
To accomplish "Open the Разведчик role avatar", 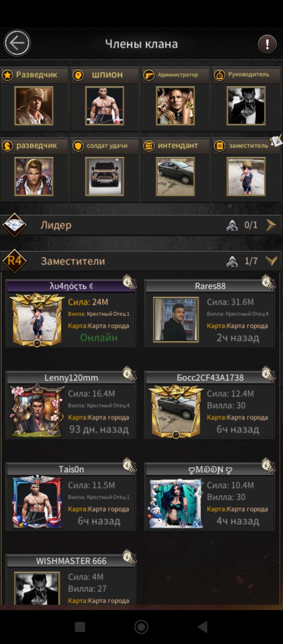I will (34, 106).
